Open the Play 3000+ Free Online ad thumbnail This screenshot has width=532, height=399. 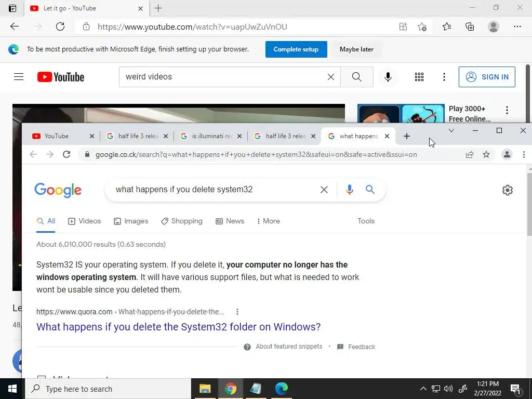[401, 114]
